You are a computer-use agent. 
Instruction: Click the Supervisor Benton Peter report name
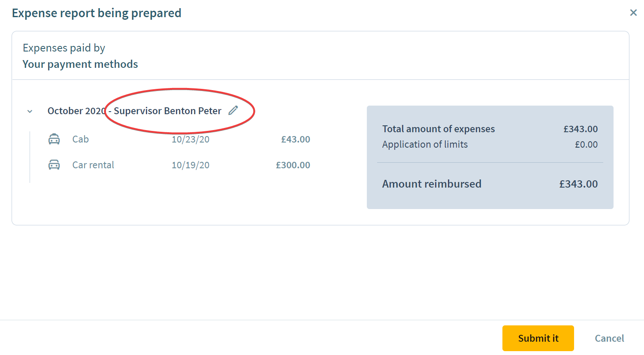[167, 111]
